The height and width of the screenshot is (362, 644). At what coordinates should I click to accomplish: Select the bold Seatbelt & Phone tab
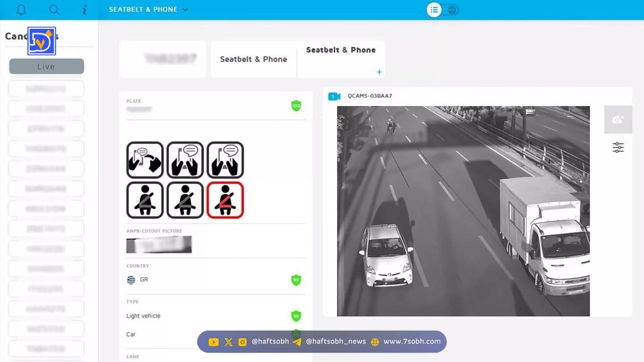pos(341,50)
